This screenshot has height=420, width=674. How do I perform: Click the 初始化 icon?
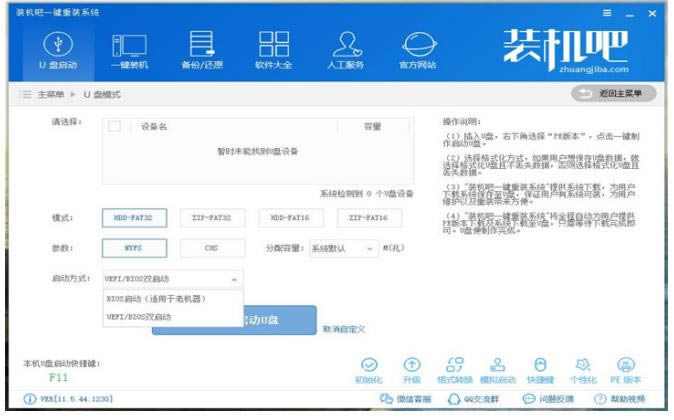click(x=369, y=371)
